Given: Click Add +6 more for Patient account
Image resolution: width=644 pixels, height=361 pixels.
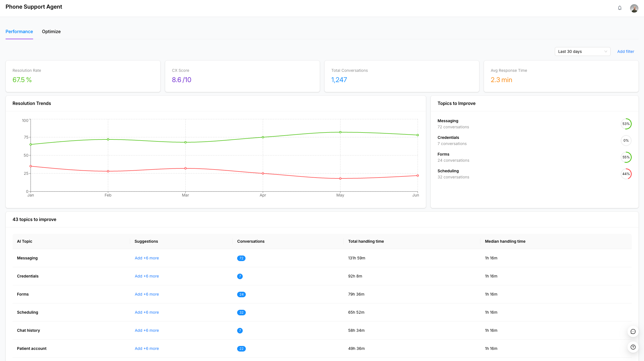Looking at the screenshot, I should pyautogui.click(x=147, y=348).
